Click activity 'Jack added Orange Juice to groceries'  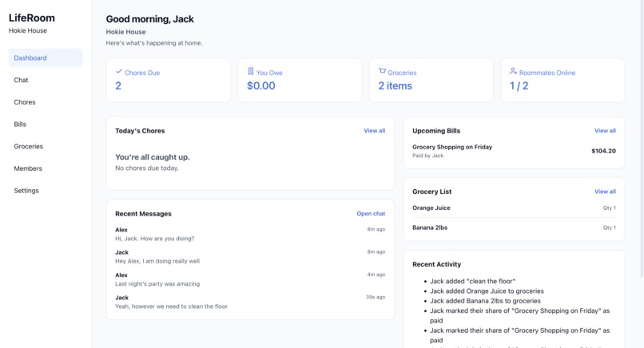click(x=487, y=291)
